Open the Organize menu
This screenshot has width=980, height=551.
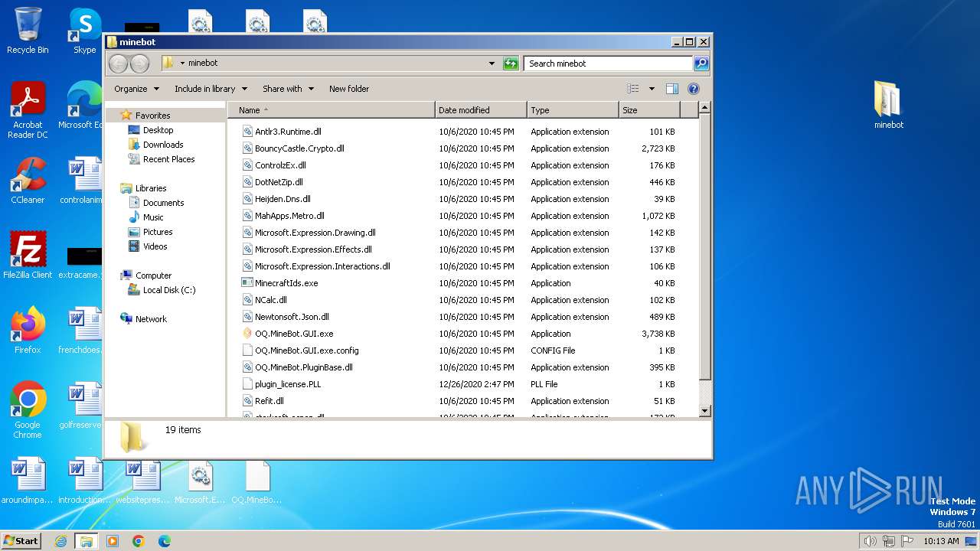pos(136,89)
